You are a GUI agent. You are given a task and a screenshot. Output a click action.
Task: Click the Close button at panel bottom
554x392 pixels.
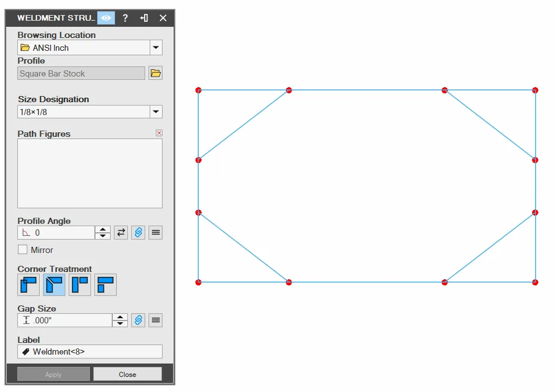[x=127, y=374]
